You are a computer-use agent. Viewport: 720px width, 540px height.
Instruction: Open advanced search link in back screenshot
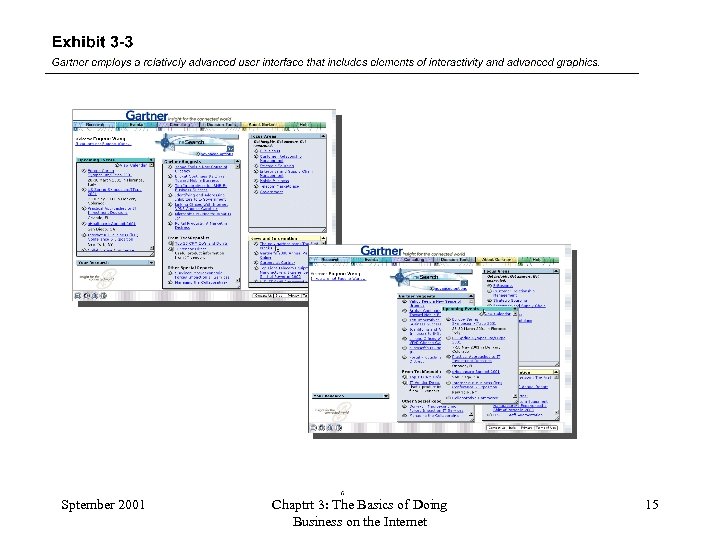click(216, 154)
